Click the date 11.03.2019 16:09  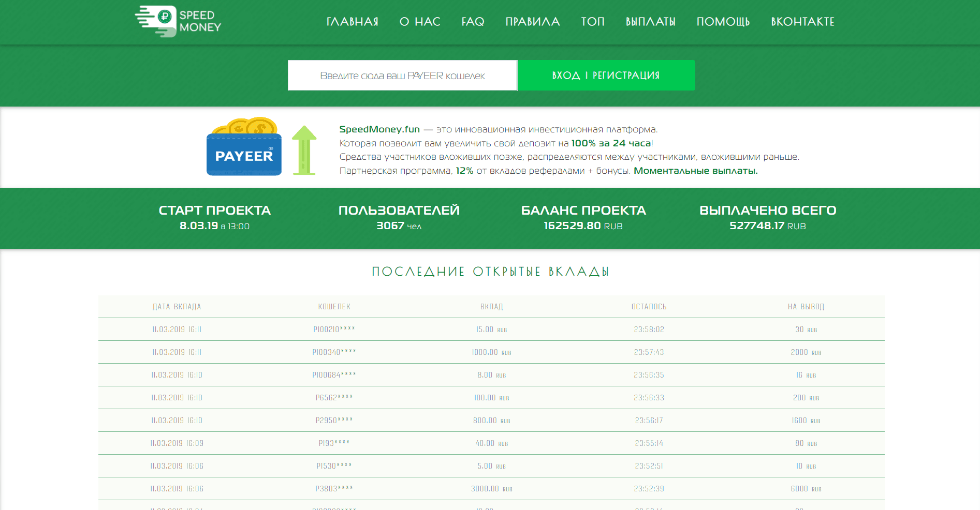click(x=177, y=443)
